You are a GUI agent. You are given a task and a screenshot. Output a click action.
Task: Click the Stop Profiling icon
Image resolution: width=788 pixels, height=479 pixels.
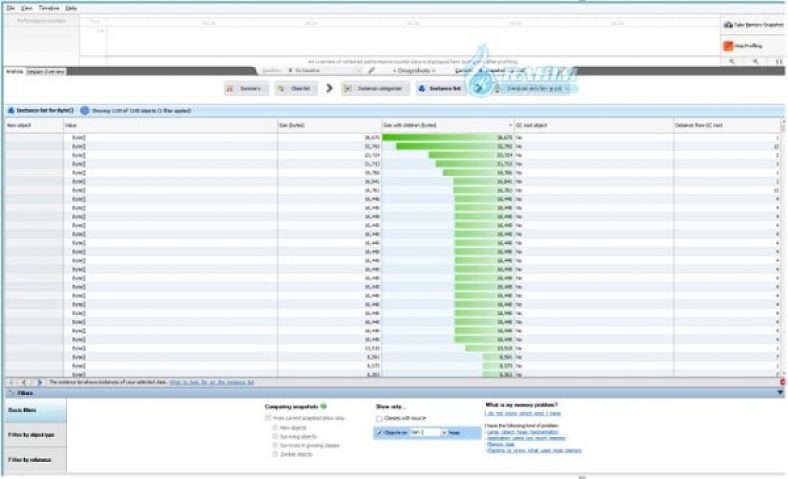(x=728, y=46)
